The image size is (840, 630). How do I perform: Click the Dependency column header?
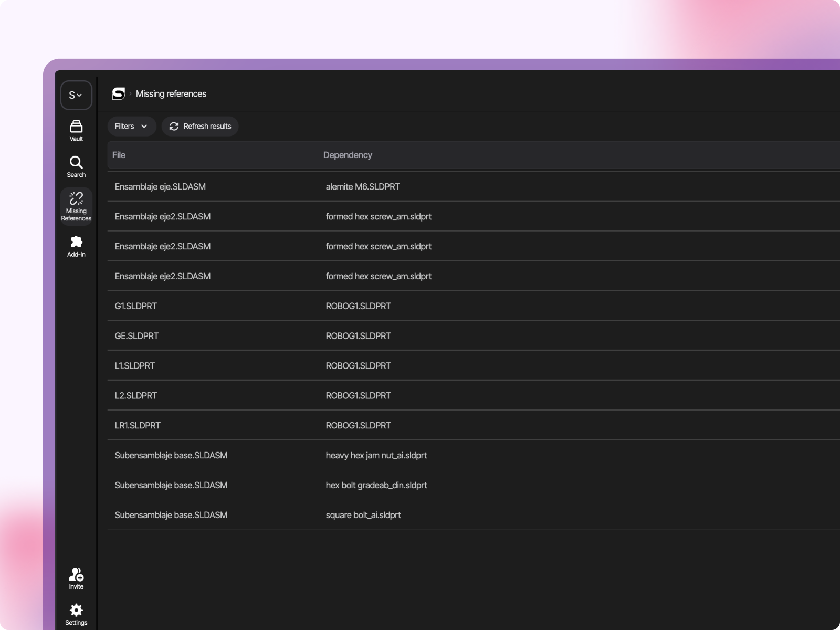pyautogui.click(x=348, y=155)
